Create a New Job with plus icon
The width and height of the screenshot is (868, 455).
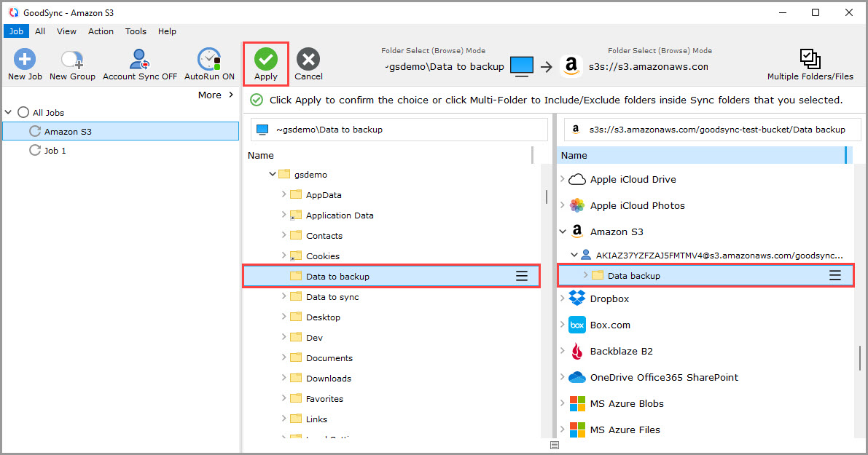25,60
